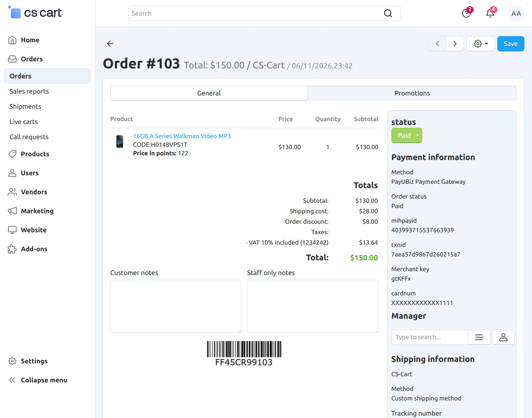Select the $150.00 green total

pyautogui.click(x=364, y=258)
